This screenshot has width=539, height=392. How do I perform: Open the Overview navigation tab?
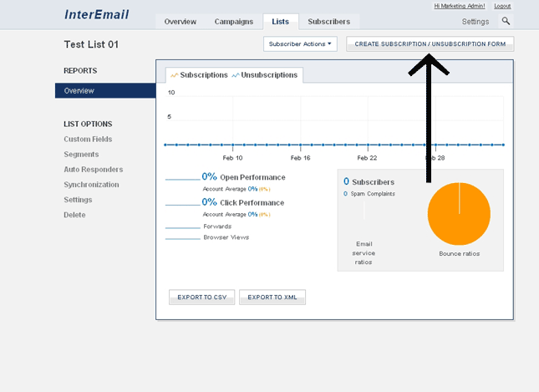point(181,22)
